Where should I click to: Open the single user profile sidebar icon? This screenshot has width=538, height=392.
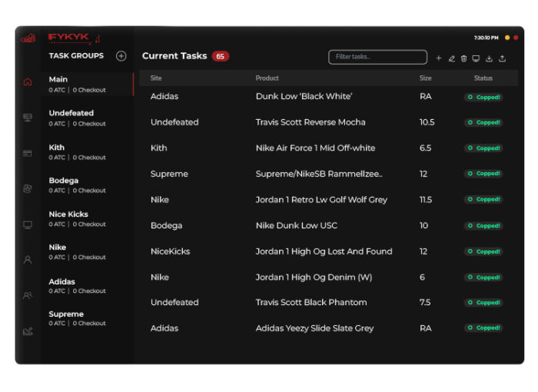pos(28,260)
